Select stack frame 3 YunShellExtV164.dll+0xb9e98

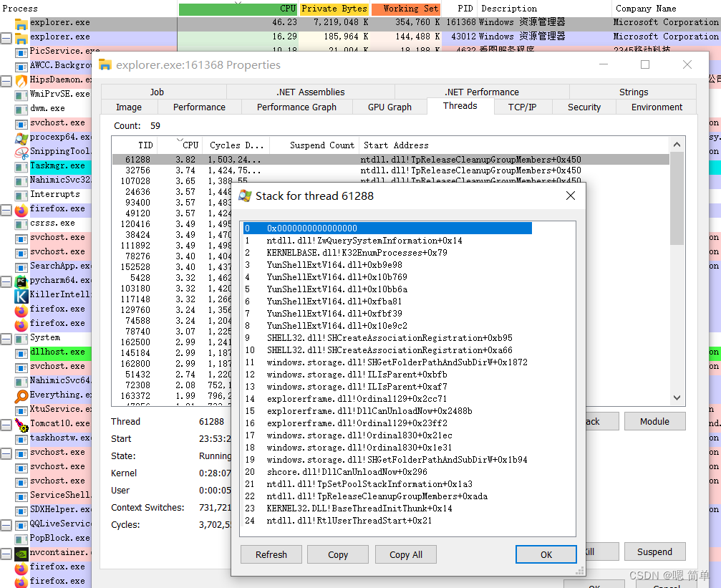[387, 265]
